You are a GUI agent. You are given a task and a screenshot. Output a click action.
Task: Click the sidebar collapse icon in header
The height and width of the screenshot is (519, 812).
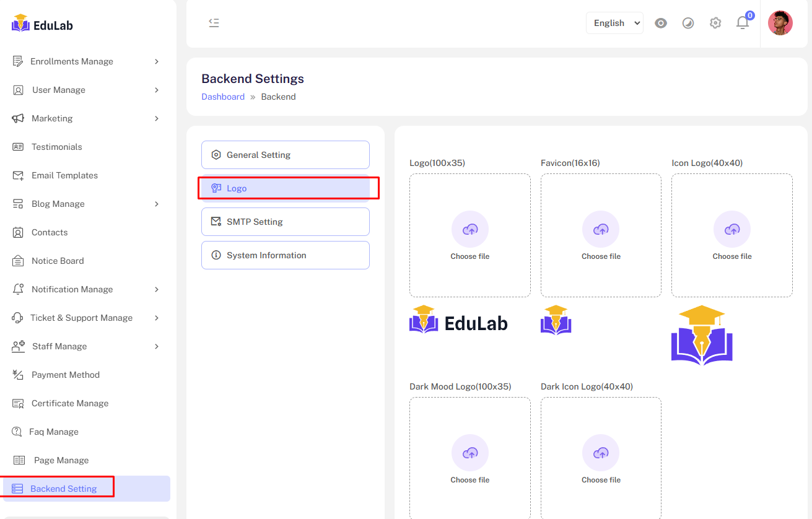[214, 23]
